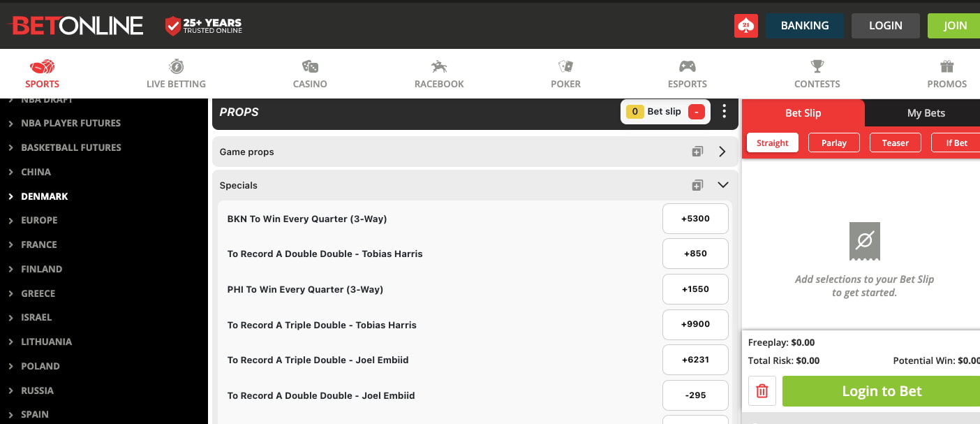980x424 pixels.
Task: Click 'To Record A Triple Double - Joel Embiid'
Action: (x=318, y=360)
